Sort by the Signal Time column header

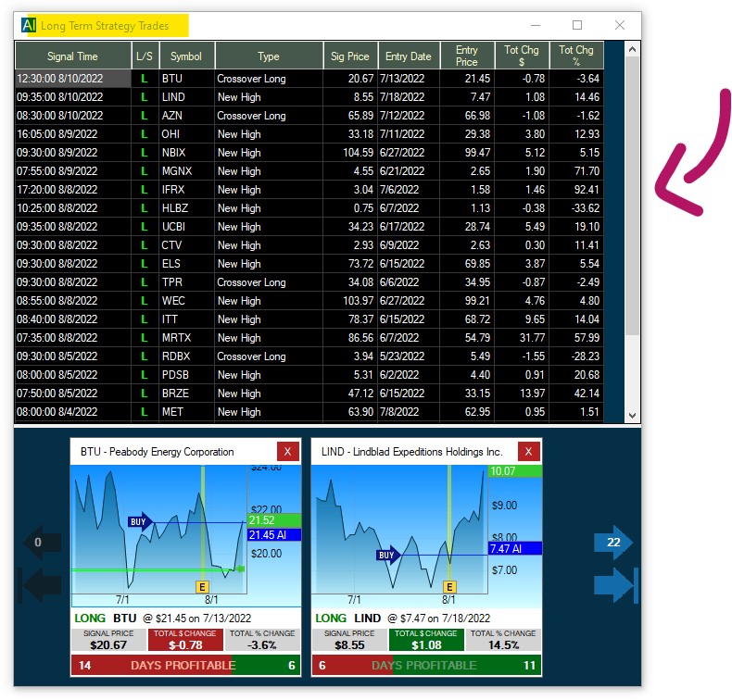coord(72,56)
